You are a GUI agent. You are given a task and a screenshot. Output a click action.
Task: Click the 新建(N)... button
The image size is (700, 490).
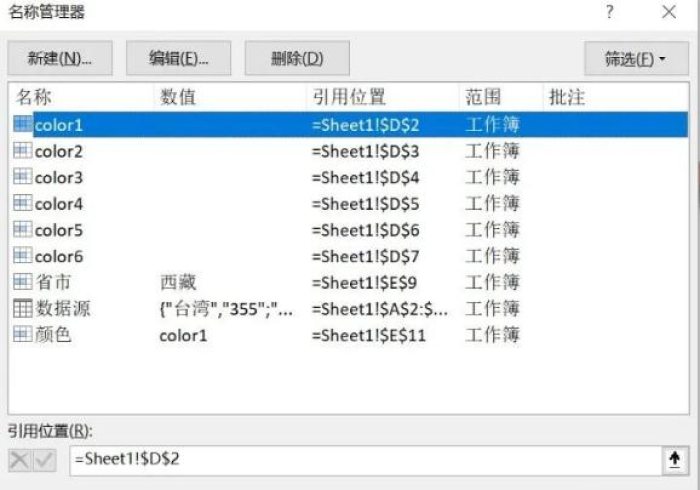point(60,58)
